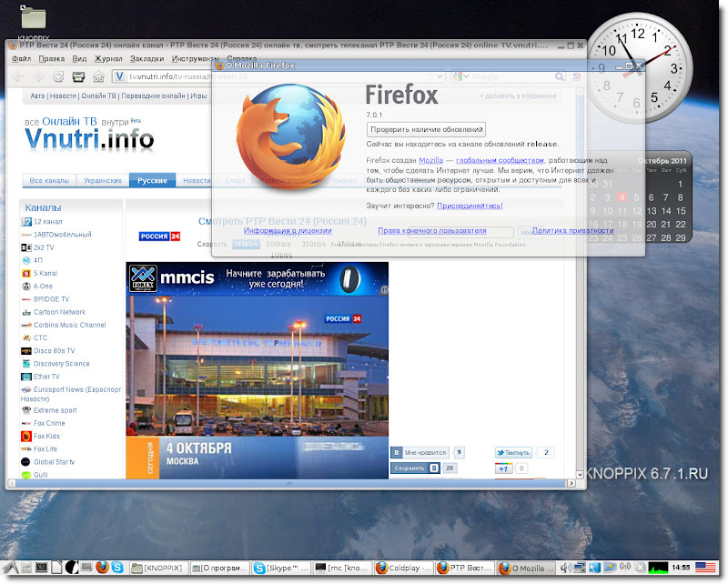
Task: Click Переводчик онлайн link in top bar
Action: pos(153,96)
